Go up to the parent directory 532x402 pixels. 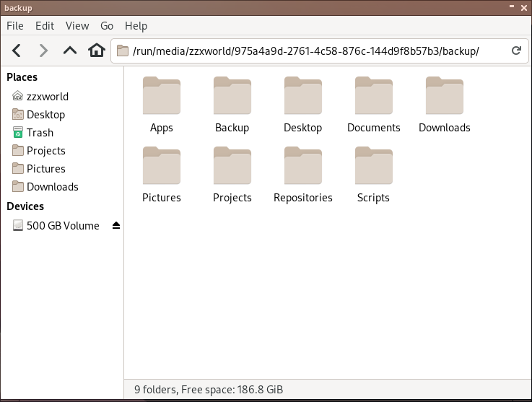point(69,51)
